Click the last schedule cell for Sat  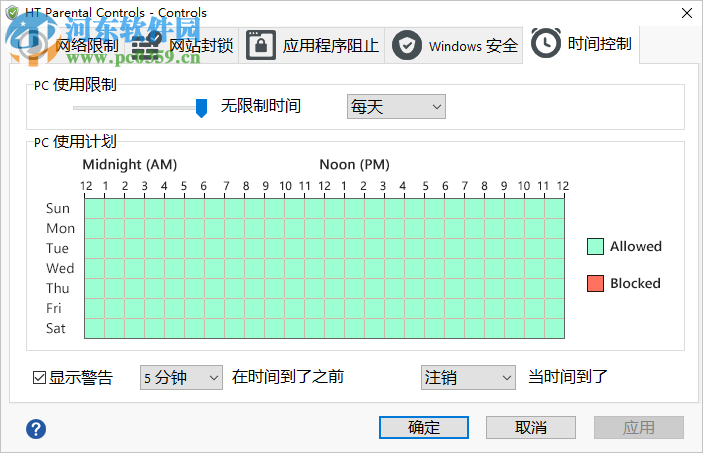555,328
